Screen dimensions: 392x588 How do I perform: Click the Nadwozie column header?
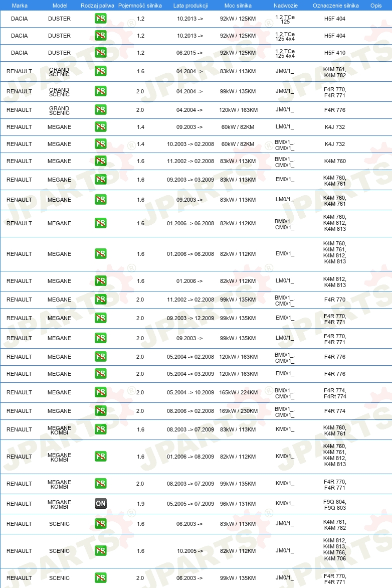[286, 6]
